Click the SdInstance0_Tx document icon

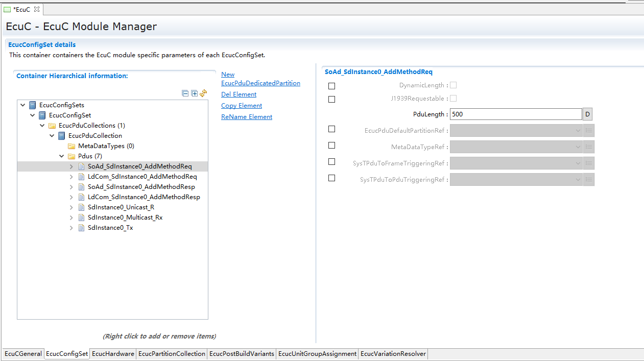pyautogui.click(x=81, y=228)
